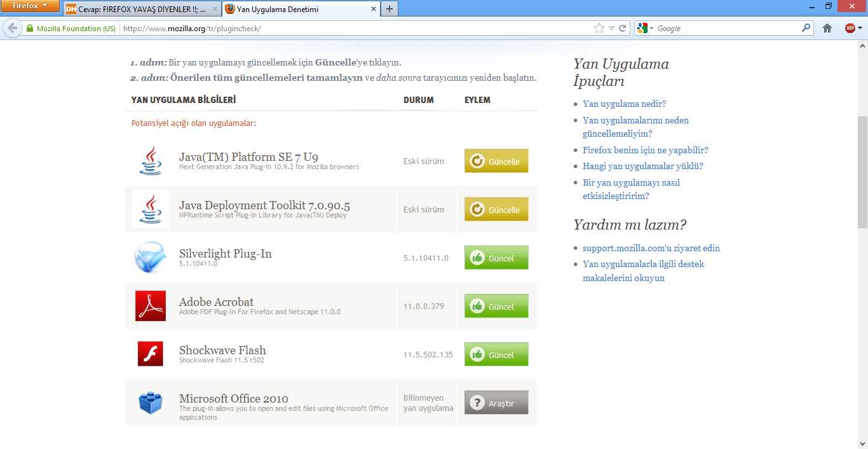Viewport: 868px width, 449px height.
Task: Click the URL address field
Action: [356, 29]
